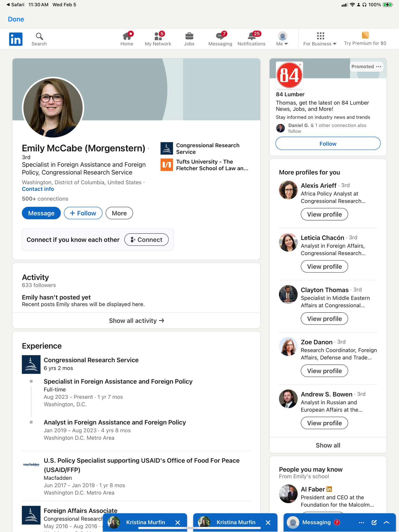View Andrew S. Bowen's profile

point(324,423)
